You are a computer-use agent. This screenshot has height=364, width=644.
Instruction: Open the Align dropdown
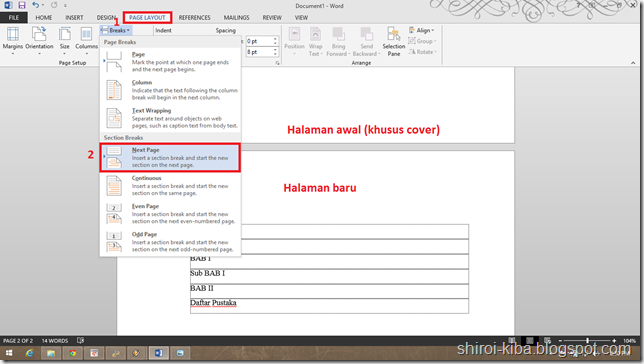click(x=421, y=30)
